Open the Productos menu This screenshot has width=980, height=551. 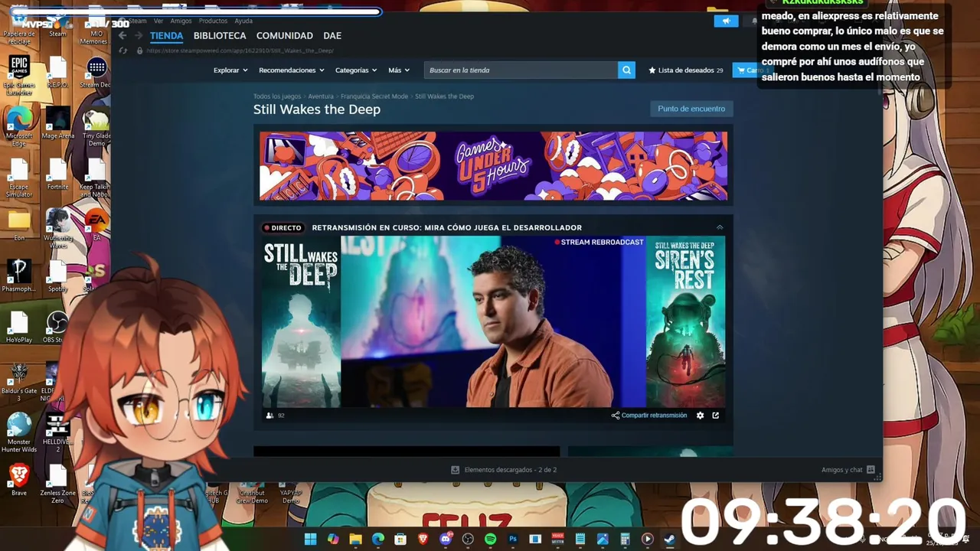point(213,21)
